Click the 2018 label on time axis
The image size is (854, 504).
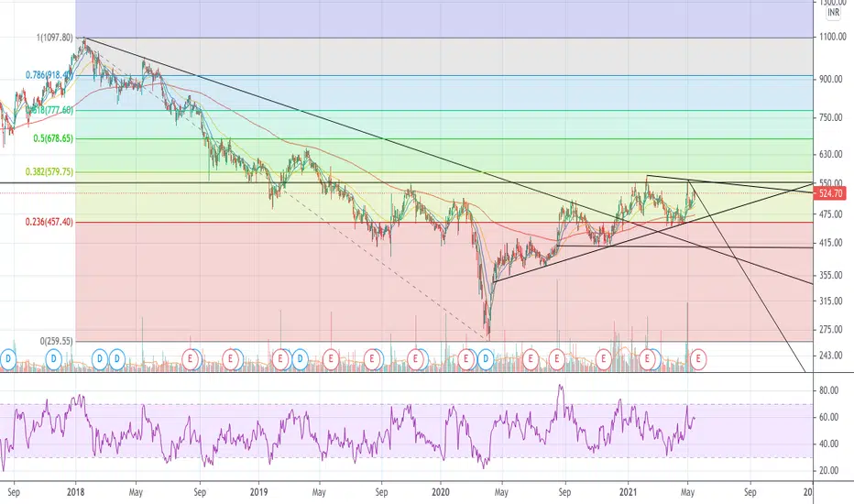point(76,493)
